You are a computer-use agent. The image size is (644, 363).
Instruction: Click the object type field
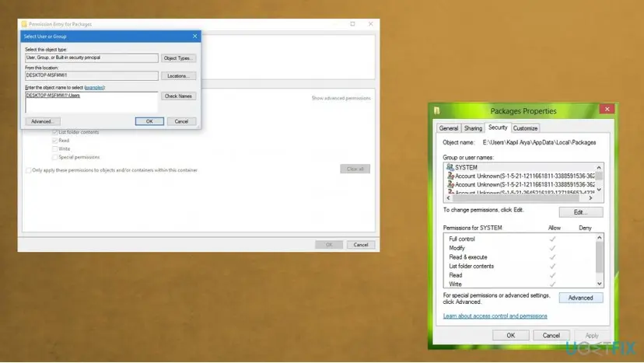[92, 58]
